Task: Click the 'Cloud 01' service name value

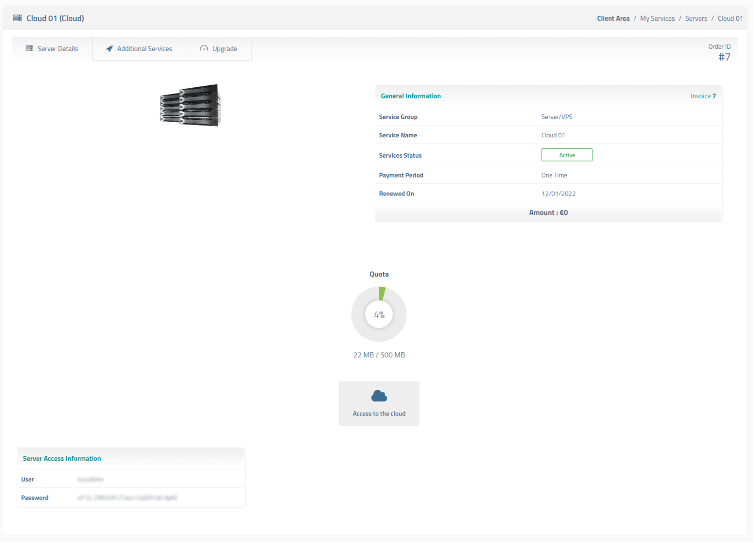Action: coord(553,135)
